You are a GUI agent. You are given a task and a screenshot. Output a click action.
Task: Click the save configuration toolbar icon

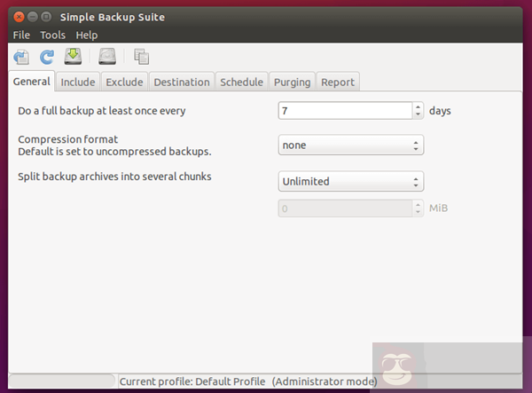pyautogui.click(x=21, y=57)
